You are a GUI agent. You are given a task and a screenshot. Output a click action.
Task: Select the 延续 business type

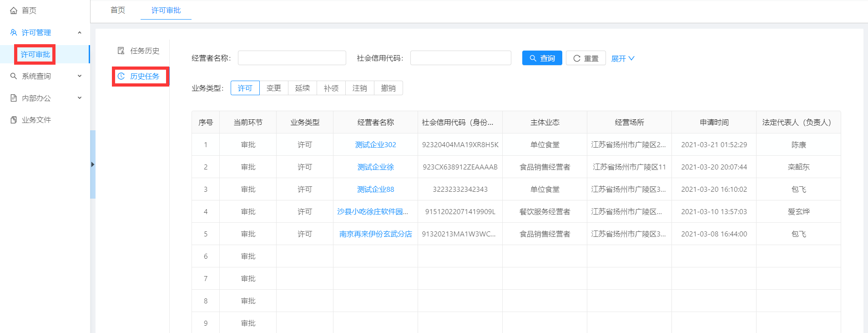pyautogui.click(x=302, y=88)
